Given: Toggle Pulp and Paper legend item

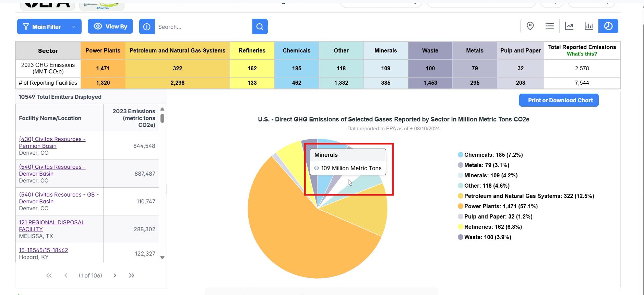Looking at the screenshot, I should [x=495, y=216].
